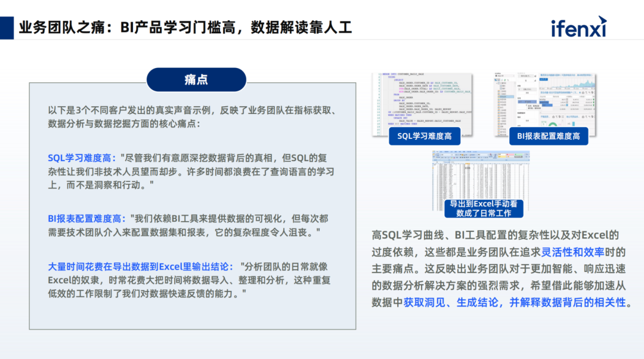
Task: Click the line 主要痛点。这反映出业务团队
Action: tap(440, 268)
